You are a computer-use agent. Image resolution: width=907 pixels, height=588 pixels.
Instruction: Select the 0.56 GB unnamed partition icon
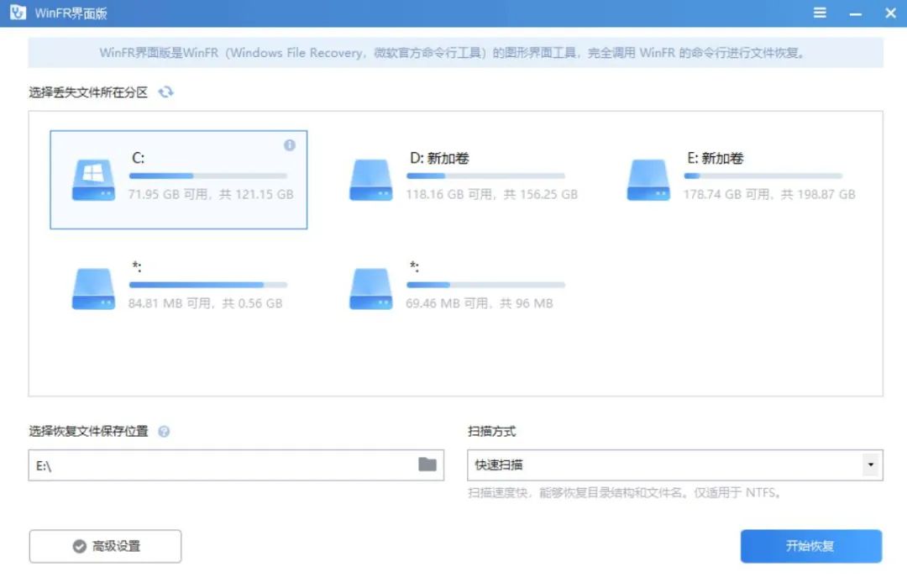coord(93,289)
